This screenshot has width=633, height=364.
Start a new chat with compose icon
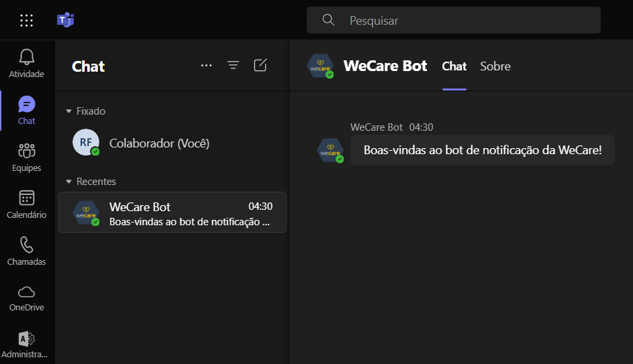coord(260,65)
